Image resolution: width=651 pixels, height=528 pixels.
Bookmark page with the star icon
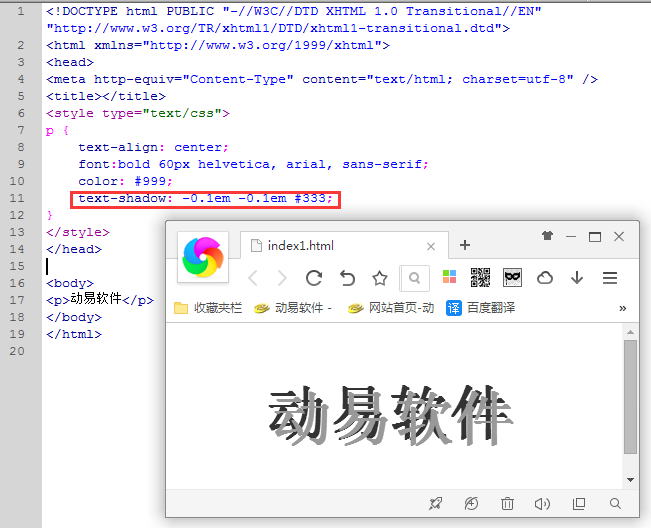[380, 278]
